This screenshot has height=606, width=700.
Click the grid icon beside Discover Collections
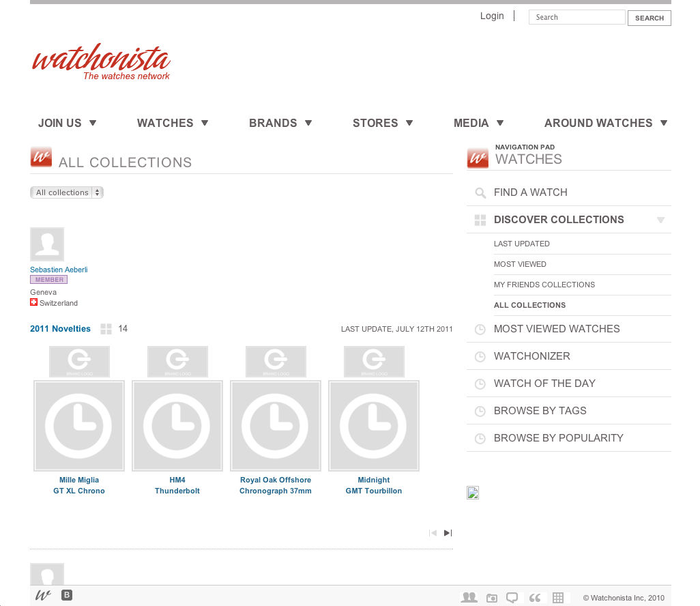[x=480, y=220]
